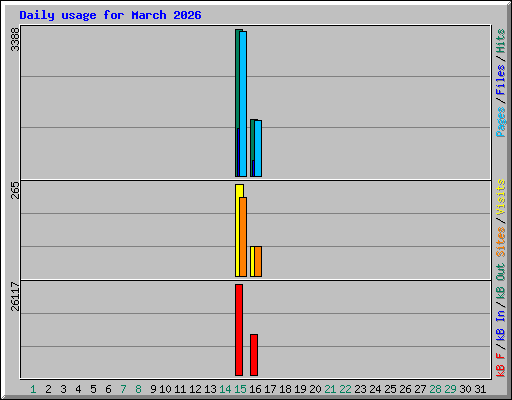Select the orange Sites bar for day 15
Screen dimensions: 512x400
pos(243,237)
